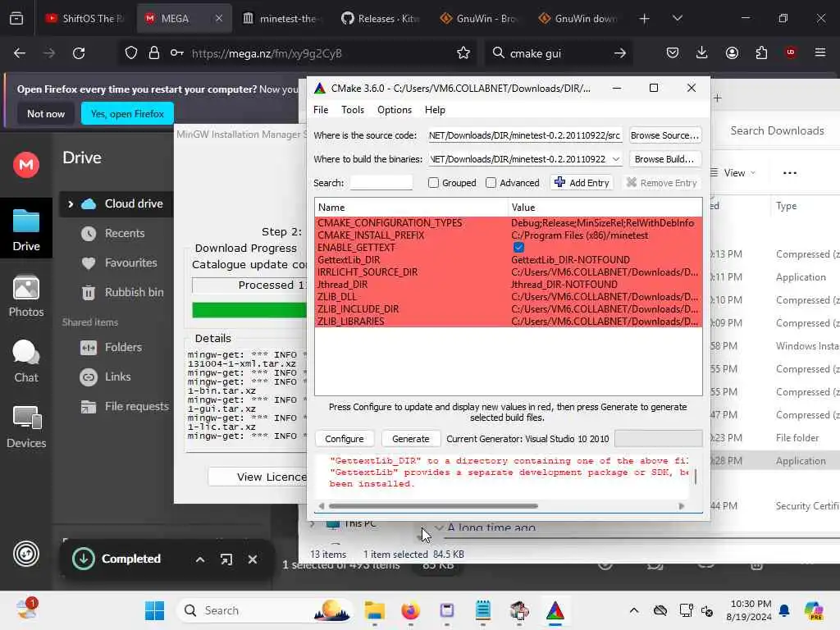Screen dimensions: 840x630
Task: Switch to GnuWin - Bro tab
Action: point(478,19)
